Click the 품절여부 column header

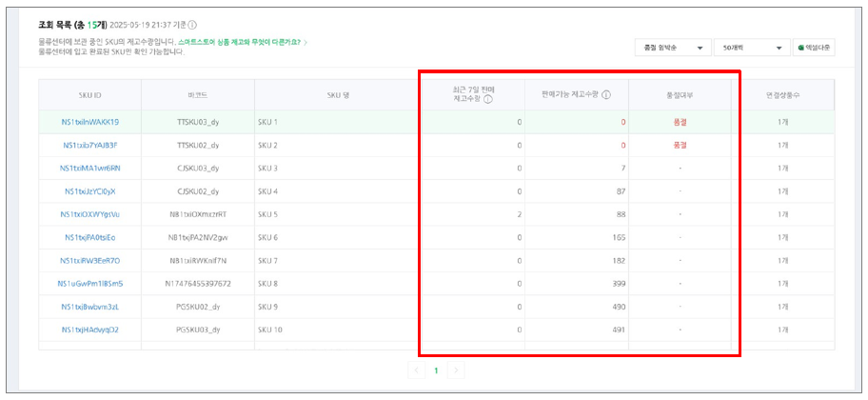click(680, 94)
